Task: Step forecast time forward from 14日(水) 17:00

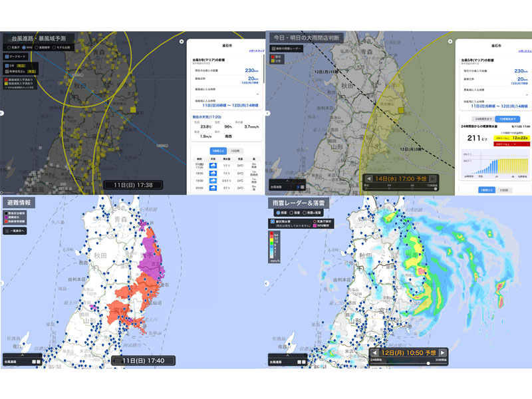Action: point(433,179)
